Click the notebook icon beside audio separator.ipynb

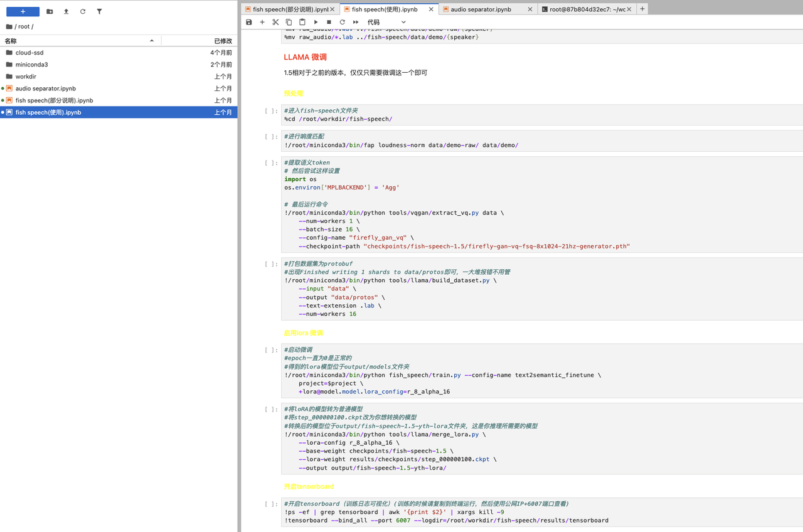coord(9,88)
